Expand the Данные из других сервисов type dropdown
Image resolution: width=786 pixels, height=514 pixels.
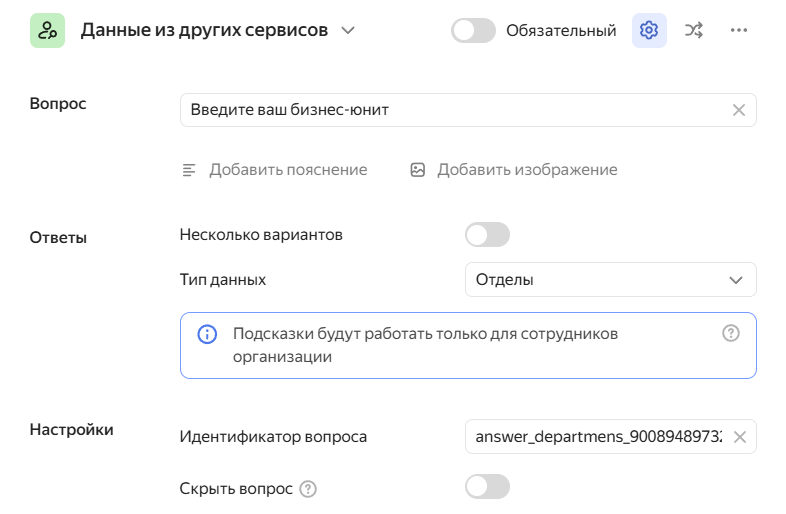348,31
